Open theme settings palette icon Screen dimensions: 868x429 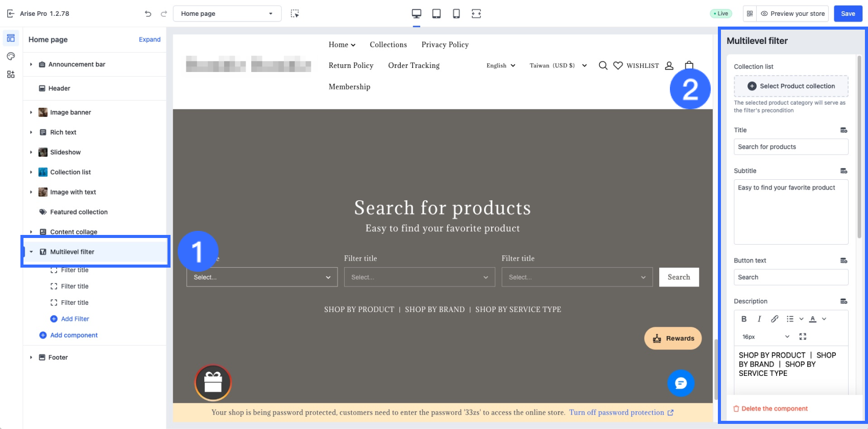tap(11, 56)
